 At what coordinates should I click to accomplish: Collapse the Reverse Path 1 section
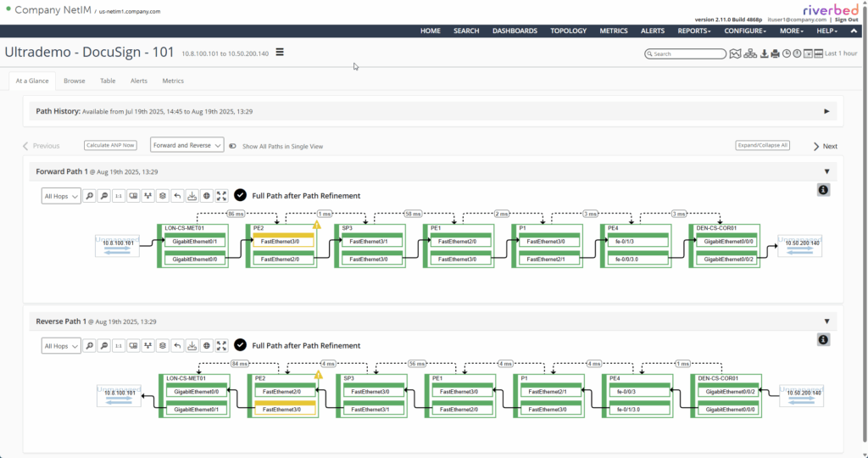pos(826,321)
